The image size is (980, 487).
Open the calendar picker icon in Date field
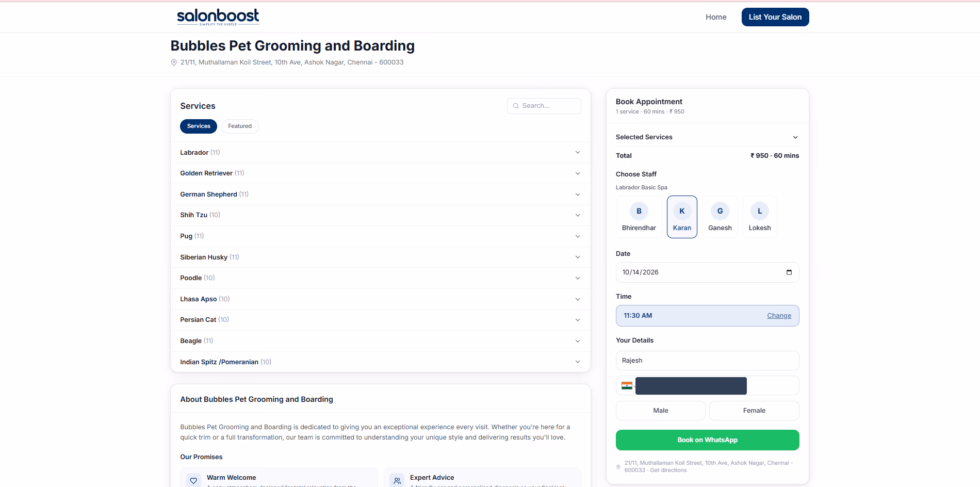(x=789, y=272)
